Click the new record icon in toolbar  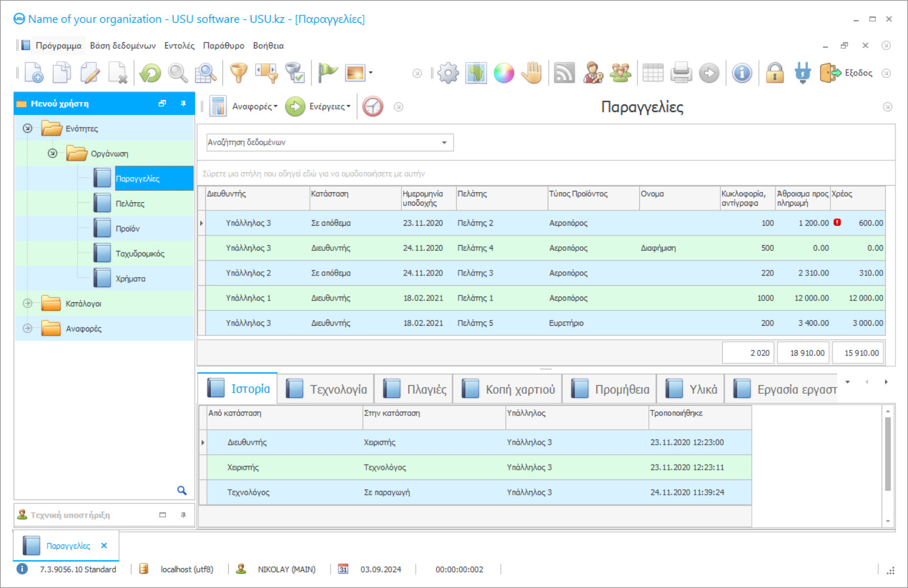[34, 73]
